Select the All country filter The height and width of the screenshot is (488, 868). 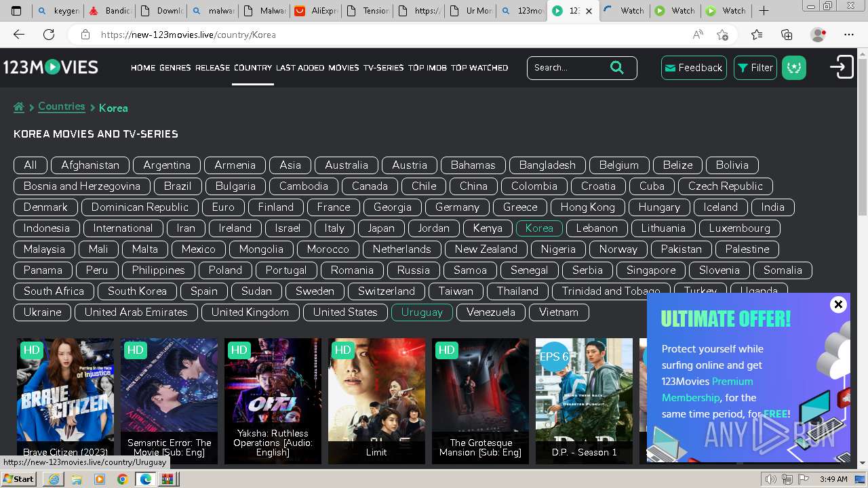click(31, 165)
